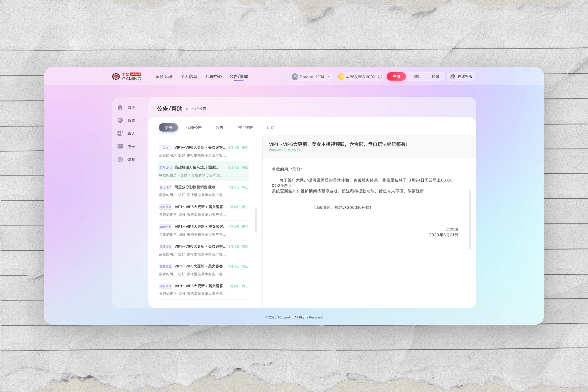
Task: Open the notice tagged 功能更新
Action: tap(203, 230)
